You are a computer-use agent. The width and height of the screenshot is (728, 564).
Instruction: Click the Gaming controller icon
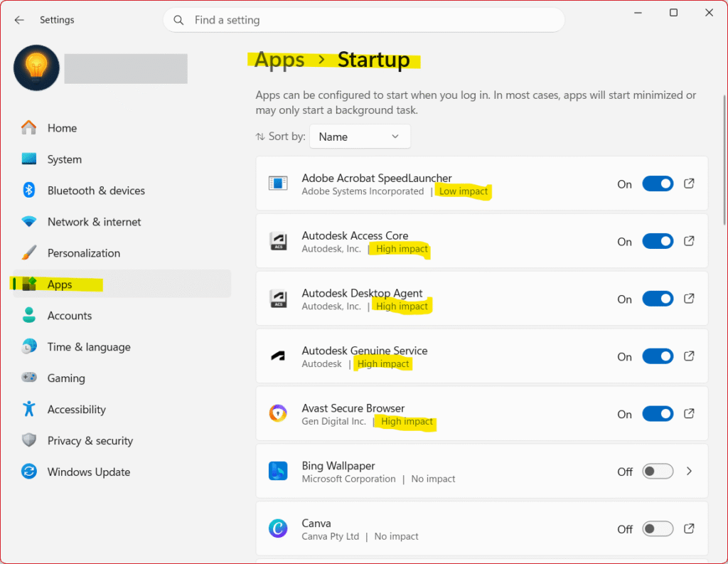tap(28, 377)
